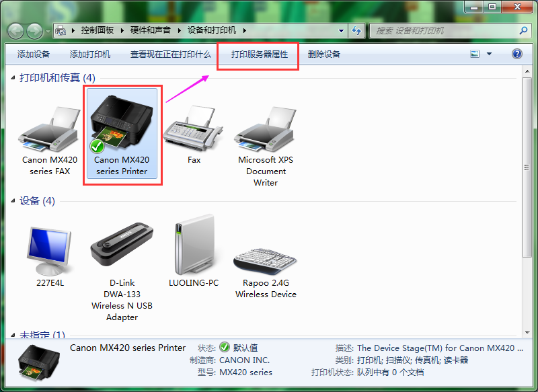Click 删除设备 in the toolbar
Screen dimensions: 538x392
coord(324,54)
